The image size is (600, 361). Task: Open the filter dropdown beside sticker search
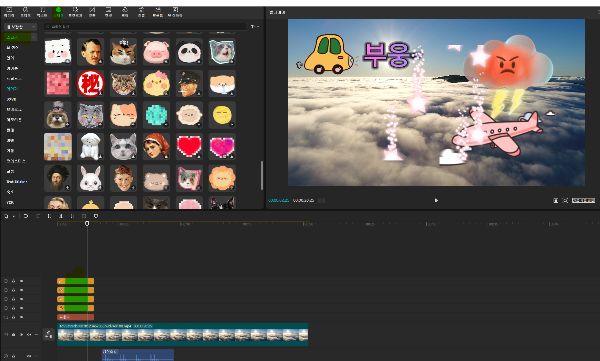[255, 26]
